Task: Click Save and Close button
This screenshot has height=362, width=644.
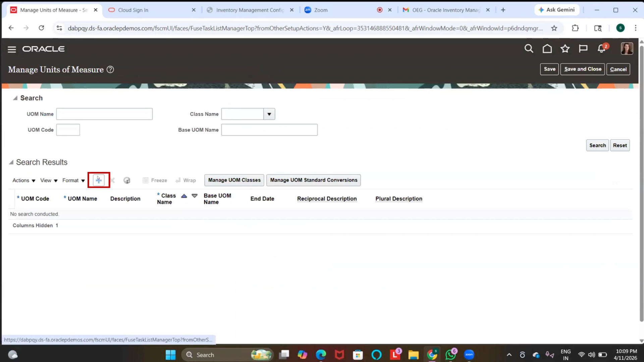Action: tap(583, 69)
